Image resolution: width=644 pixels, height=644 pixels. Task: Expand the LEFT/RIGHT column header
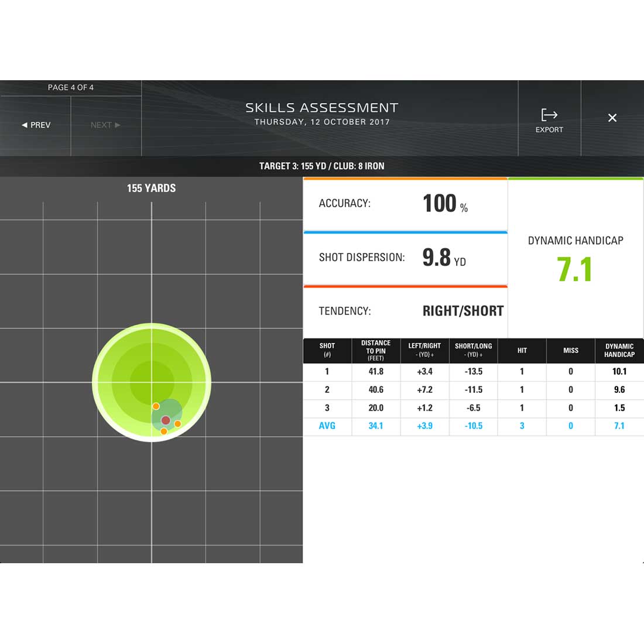click(424, 351)
